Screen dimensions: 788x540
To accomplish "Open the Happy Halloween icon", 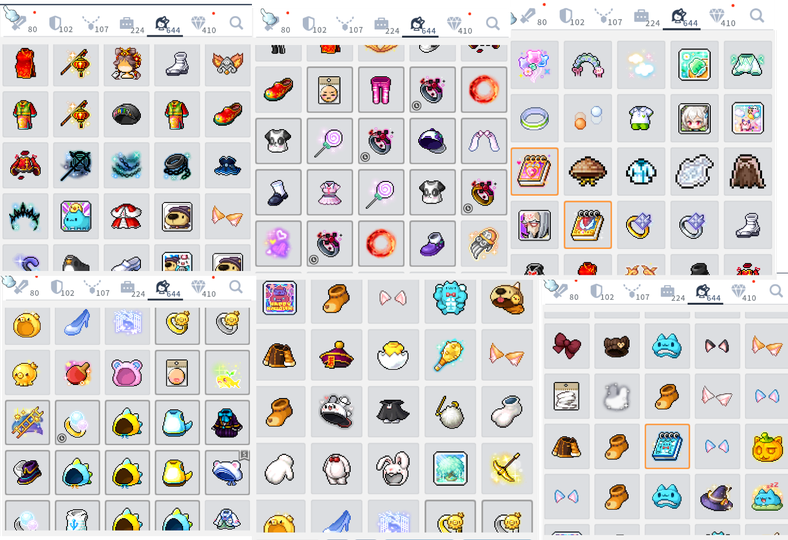I will (x=279, y=298).
